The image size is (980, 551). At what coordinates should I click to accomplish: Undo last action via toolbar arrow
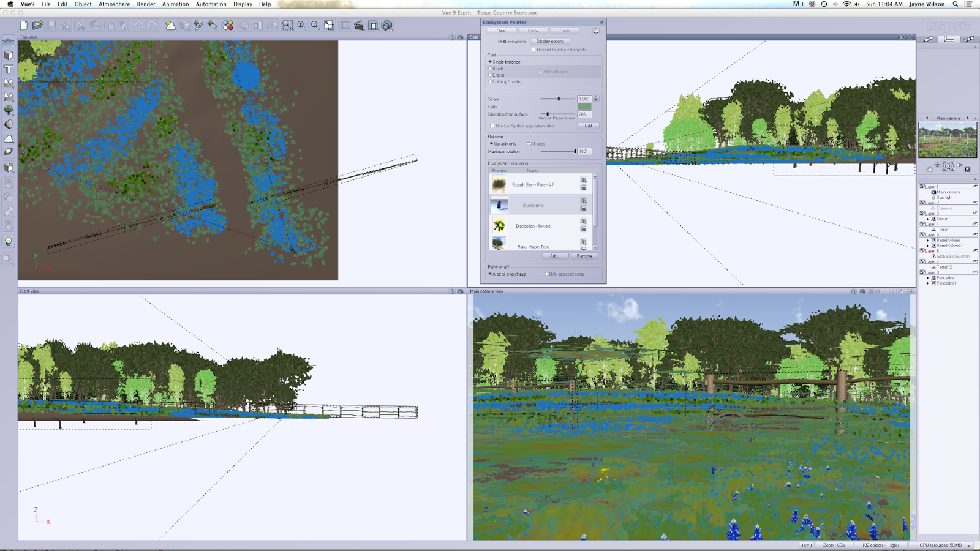[138, 25]
